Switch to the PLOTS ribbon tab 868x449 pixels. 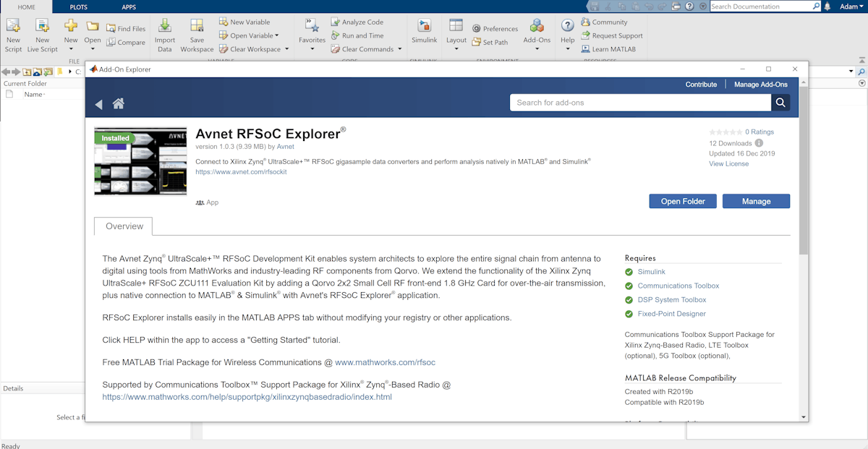78,7
